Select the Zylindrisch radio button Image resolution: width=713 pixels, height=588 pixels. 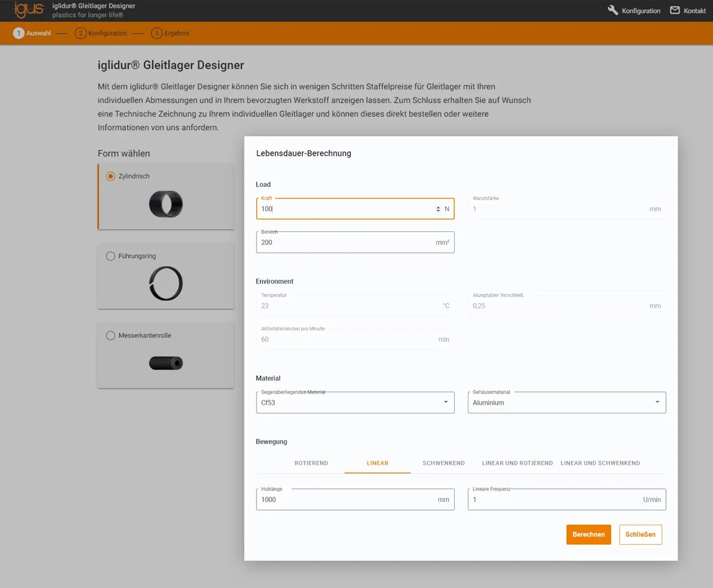coord(110,176)
